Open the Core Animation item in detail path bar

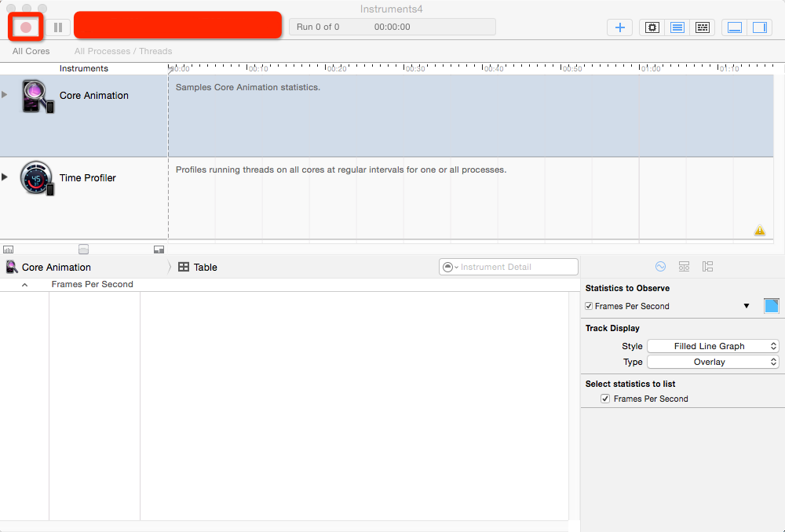pos(49,268)
